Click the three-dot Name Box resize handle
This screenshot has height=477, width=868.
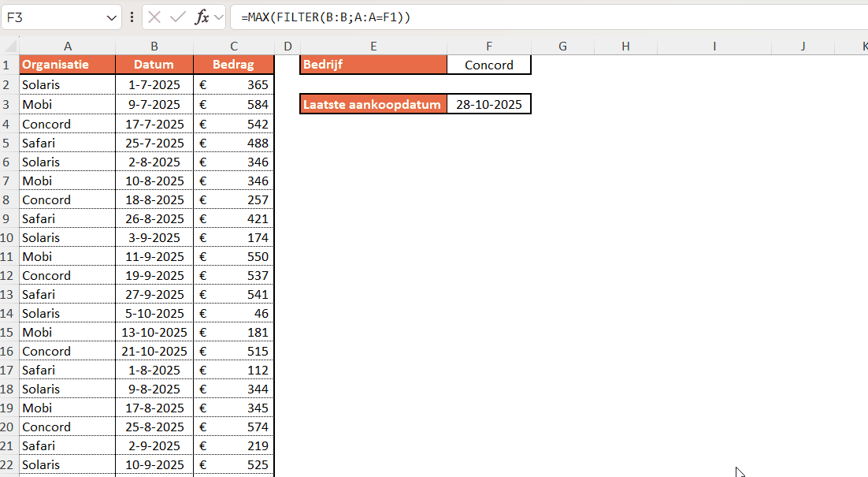coord(132,17)
